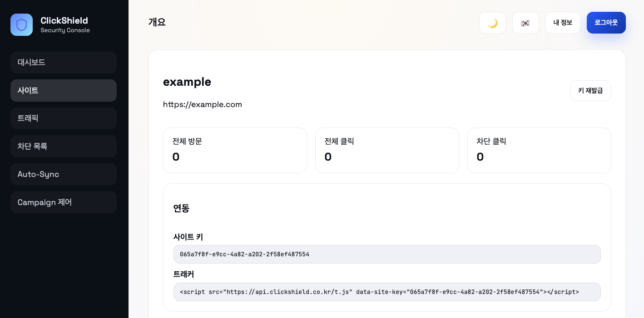Click the ClickShield brand name text
Image resolution: width=644 pixels, height=318 pixels.
click(x=64, y=20)
